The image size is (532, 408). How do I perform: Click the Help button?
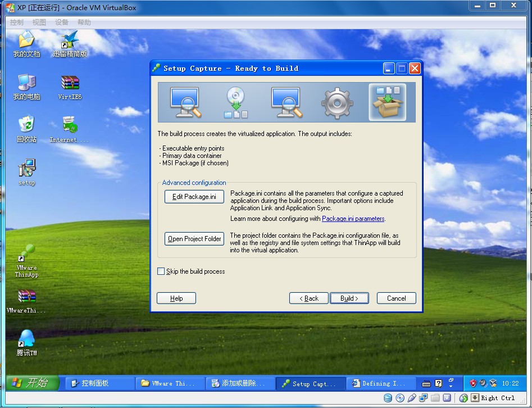click(176, 298)
